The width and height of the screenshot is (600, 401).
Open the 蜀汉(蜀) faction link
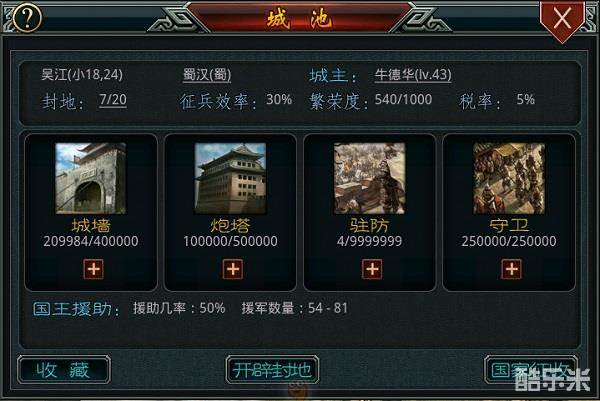pos(207,75)
